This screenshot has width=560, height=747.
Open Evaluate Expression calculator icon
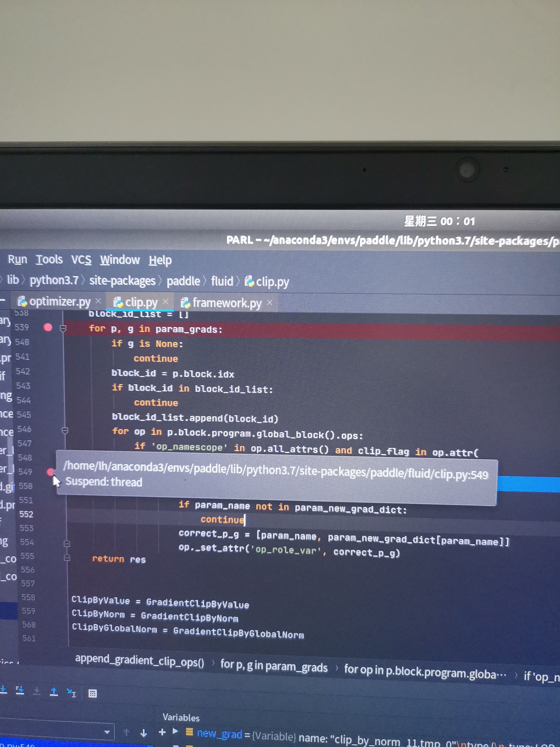[x=92, y=694]
